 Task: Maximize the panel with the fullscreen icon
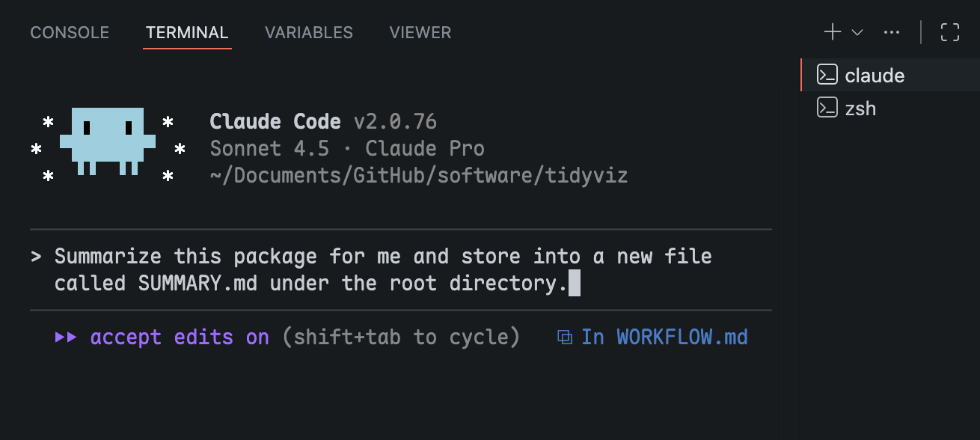[950, 32]
